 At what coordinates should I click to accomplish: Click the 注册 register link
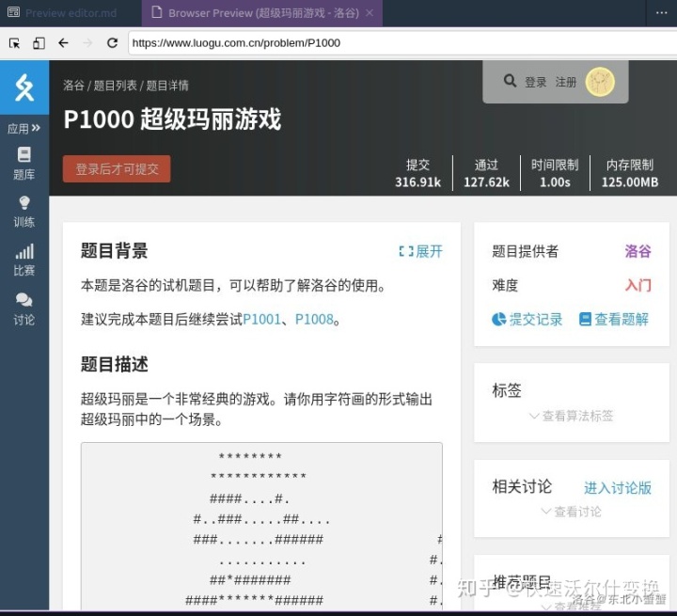(x=566, y=82)
